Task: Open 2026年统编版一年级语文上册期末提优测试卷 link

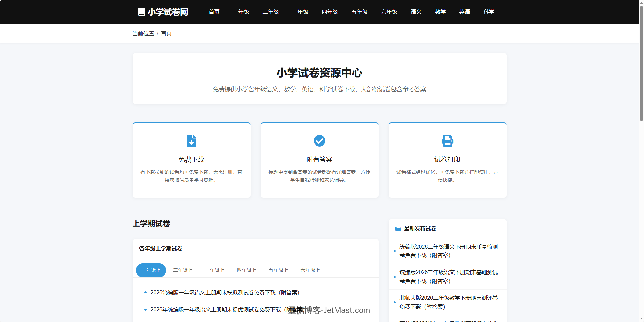Action: pyautogui.click(x=227, y=309)
